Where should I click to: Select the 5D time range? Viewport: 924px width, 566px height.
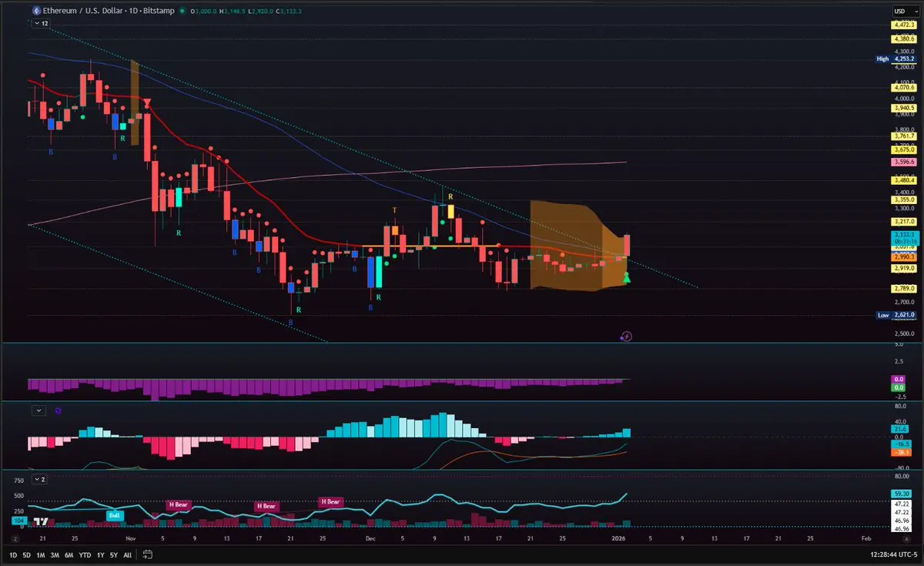click(x=27, y=554)
